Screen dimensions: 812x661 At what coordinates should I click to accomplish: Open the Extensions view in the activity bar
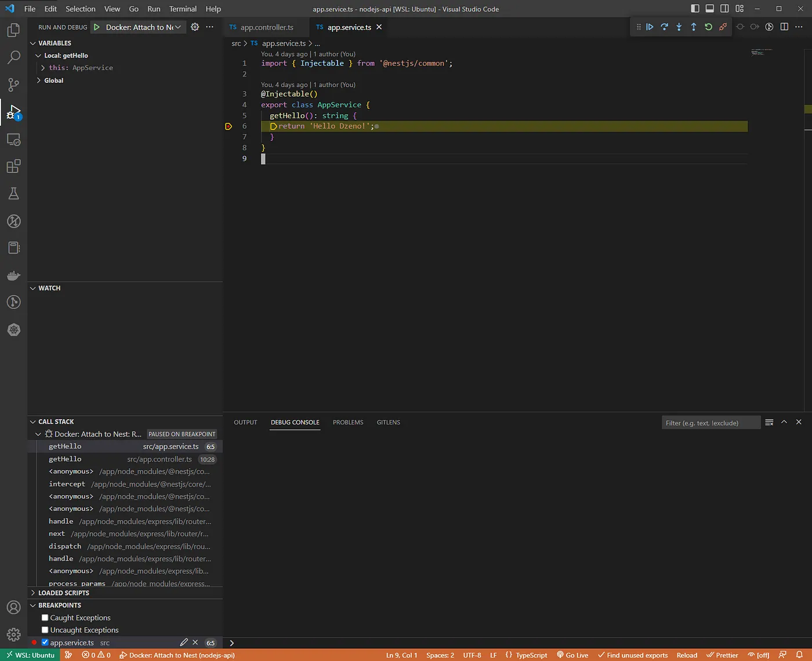[x=13, y=167]
